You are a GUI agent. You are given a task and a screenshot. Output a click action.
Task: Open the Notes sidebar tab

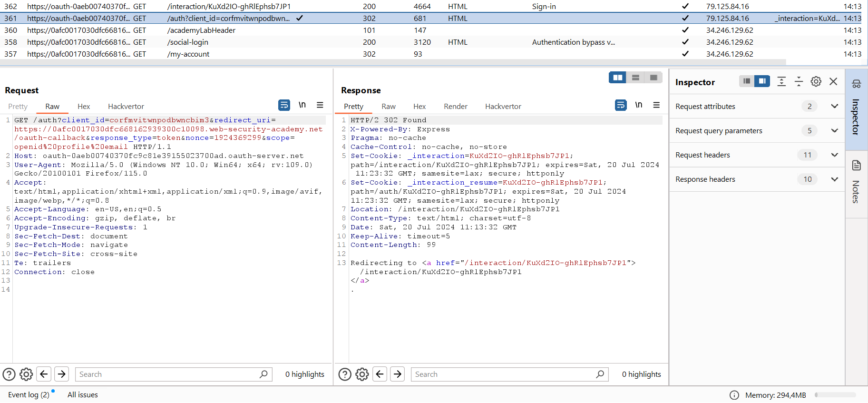tap(856, 184)
